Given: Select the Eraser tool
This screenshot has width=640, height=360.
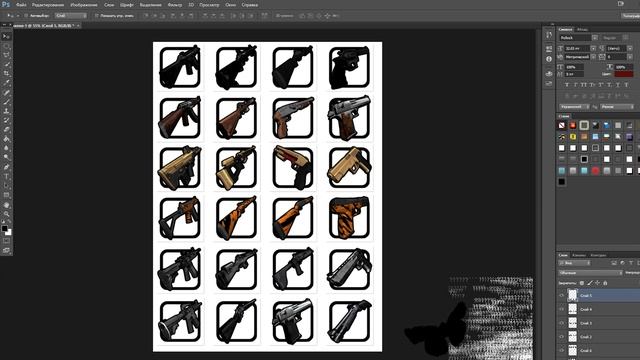Looking at the screenshot, I should (x=6, y=130).
